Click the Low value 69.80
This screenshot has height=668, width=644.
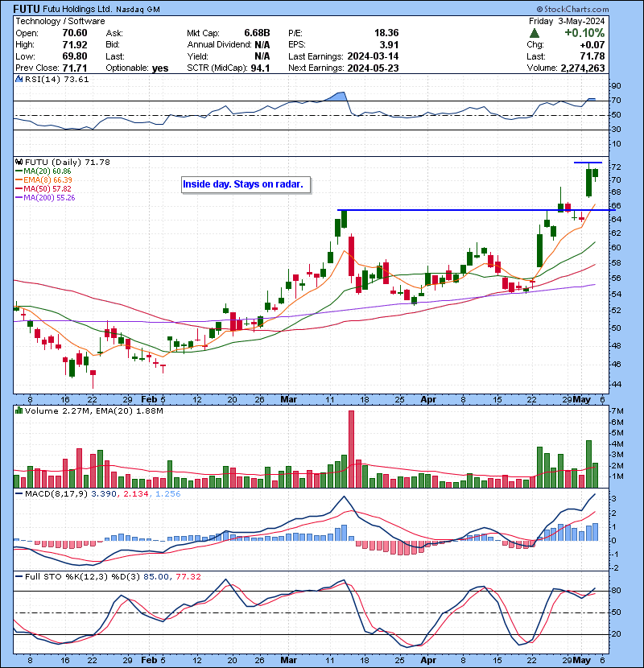point(75,56)
